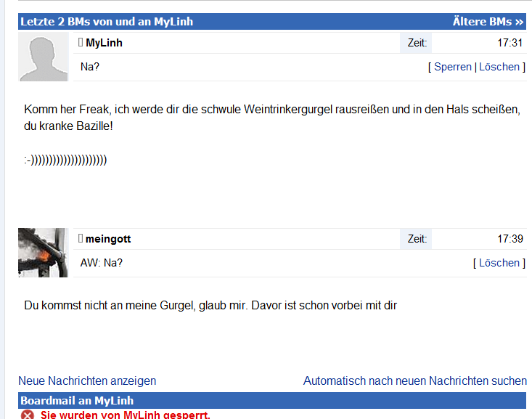This screenshot has width=532, height=419.
Task: Click Sperren on MyLinh's message
Action: coord(453,67)
